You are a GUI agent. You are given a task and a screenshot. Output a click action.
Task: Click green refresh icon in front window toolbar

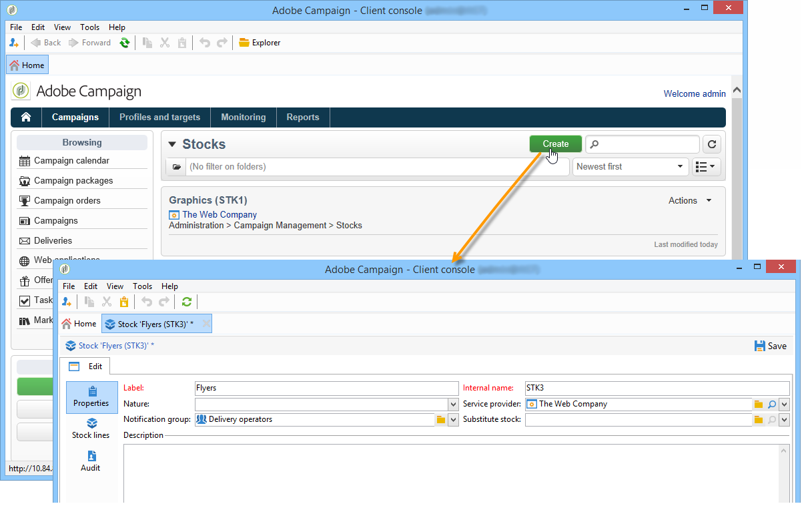pyautogui.click(x=187, y=302)
